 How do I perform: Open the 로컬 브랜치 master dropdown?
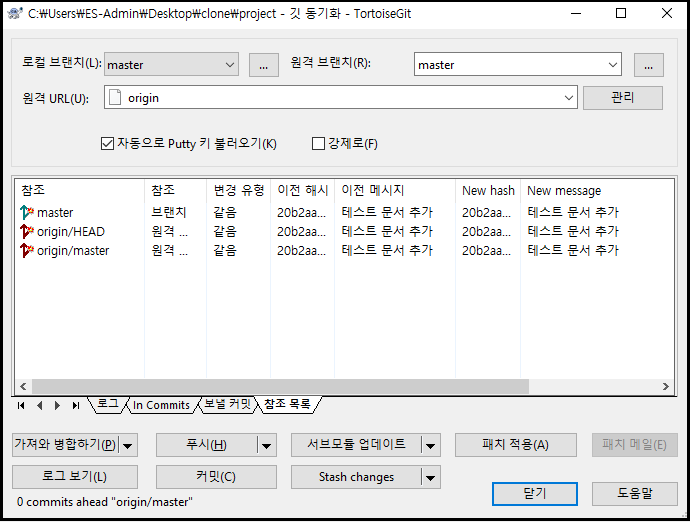tap(230, 65)
